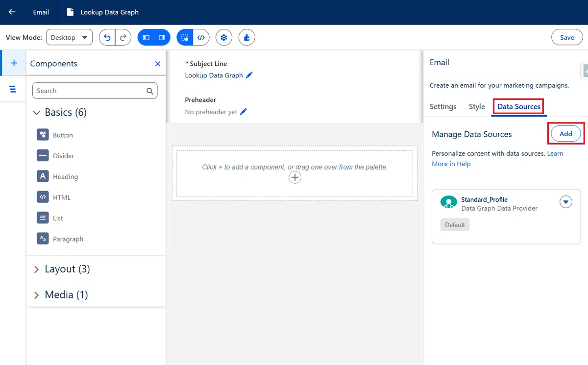This screenshot has height=365, width=588.
Task: Click the Standard_Profile name
Action: [484, 199]
